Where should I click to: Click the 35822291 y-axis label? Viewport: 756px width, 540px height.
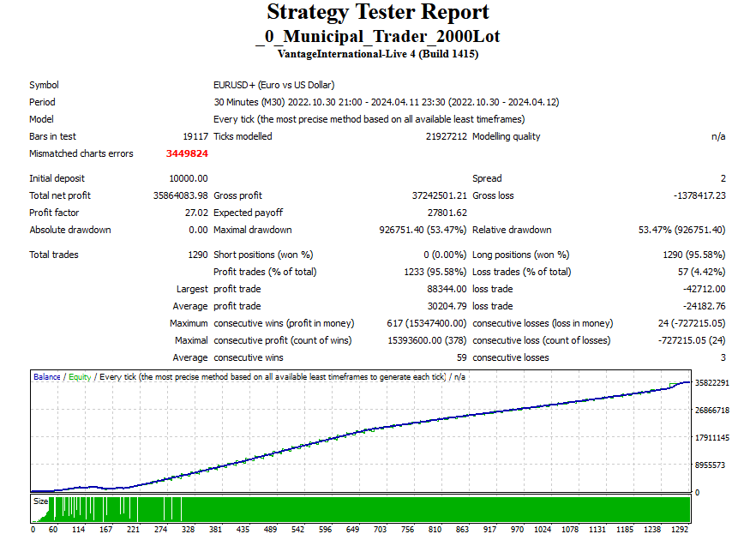tap(711, 383)
